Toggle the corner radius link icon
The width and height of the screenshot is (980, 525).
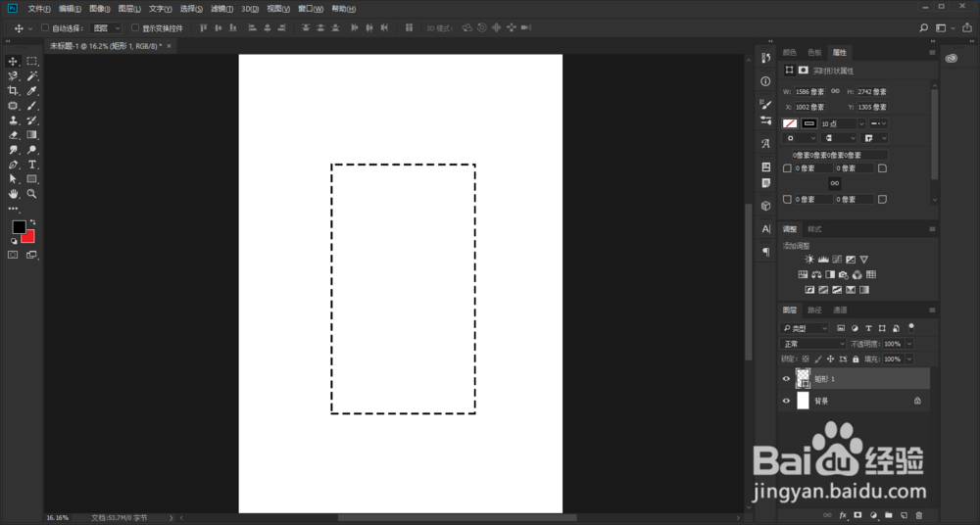click(x=834, y=183)
